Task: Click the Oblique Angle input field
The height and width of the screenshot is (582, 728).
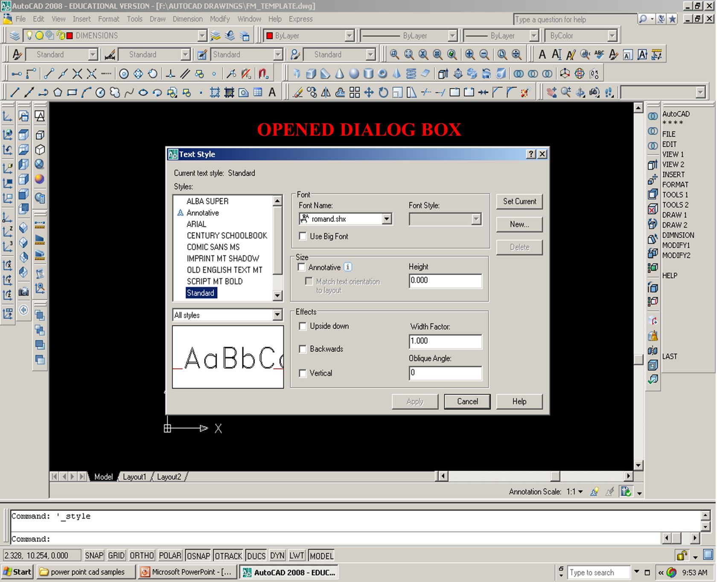Action: (445, 373)
